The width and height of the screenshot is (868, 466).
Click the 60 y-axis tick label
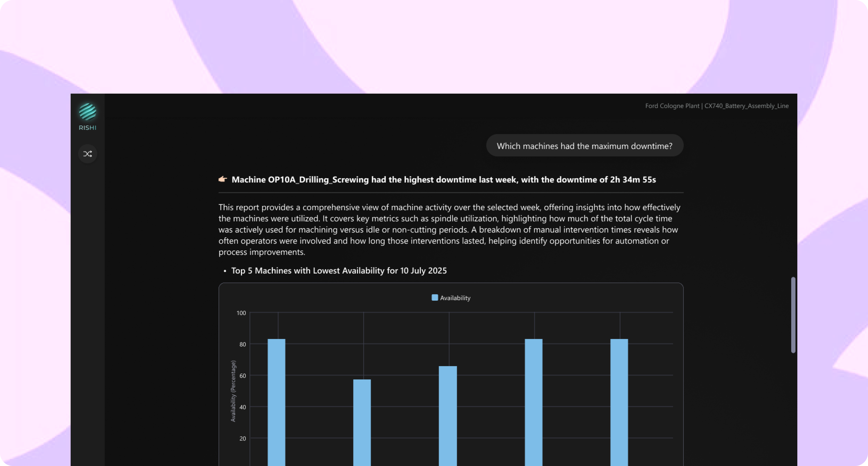point(243,376)
